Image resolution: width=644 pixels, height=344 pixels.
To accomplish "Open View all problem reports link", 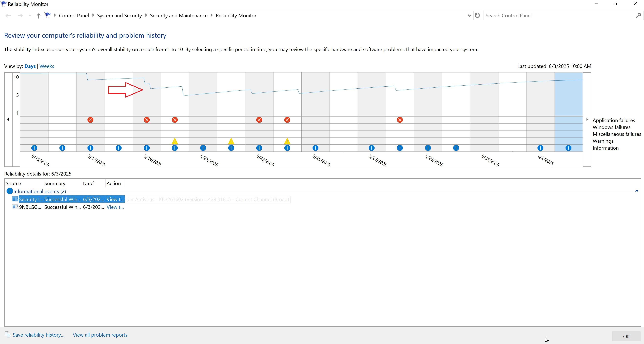I will coord(100,335).
